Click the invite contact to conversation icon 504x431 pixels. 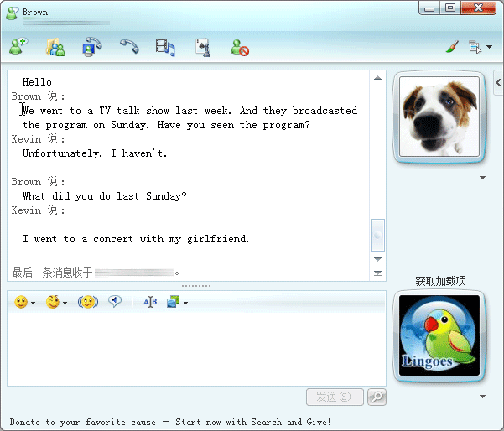pyautogui.click(x=18, y=47)
